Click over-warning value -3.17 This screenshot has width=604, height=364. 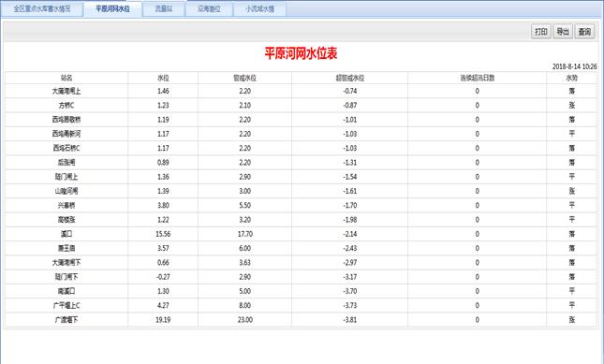350,277
